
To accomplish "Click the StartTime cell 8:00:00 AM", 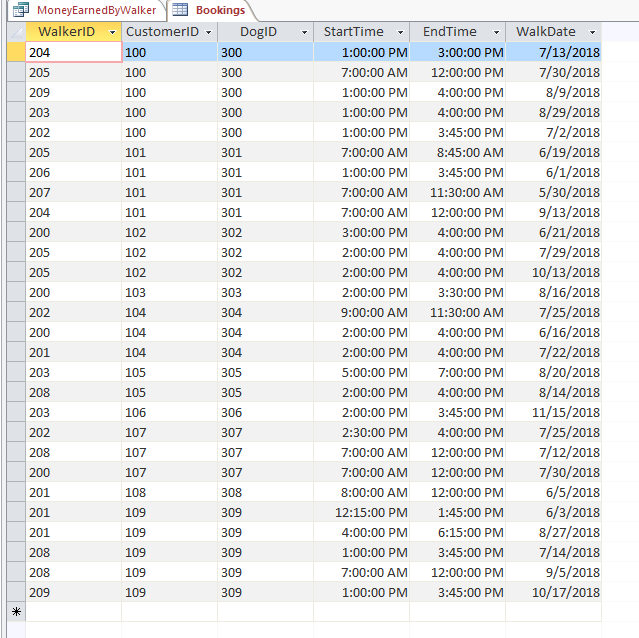I will 361,492.
